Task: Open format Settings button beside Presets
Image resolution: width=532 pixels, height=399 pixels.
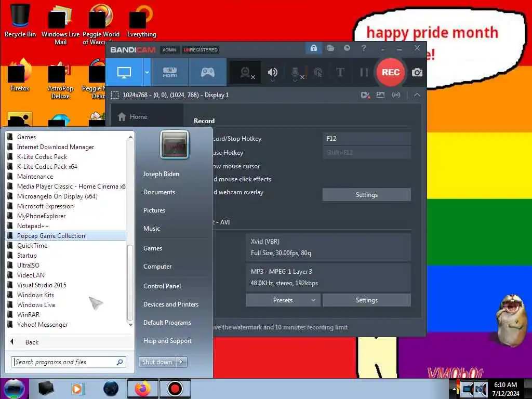Action: 366,300
